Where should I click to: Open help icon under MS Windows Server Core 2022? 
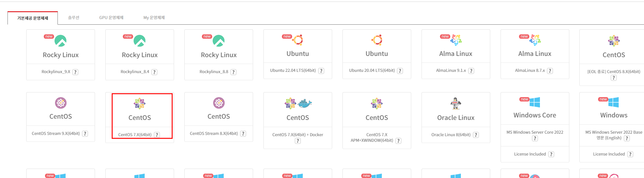point(535,138)
